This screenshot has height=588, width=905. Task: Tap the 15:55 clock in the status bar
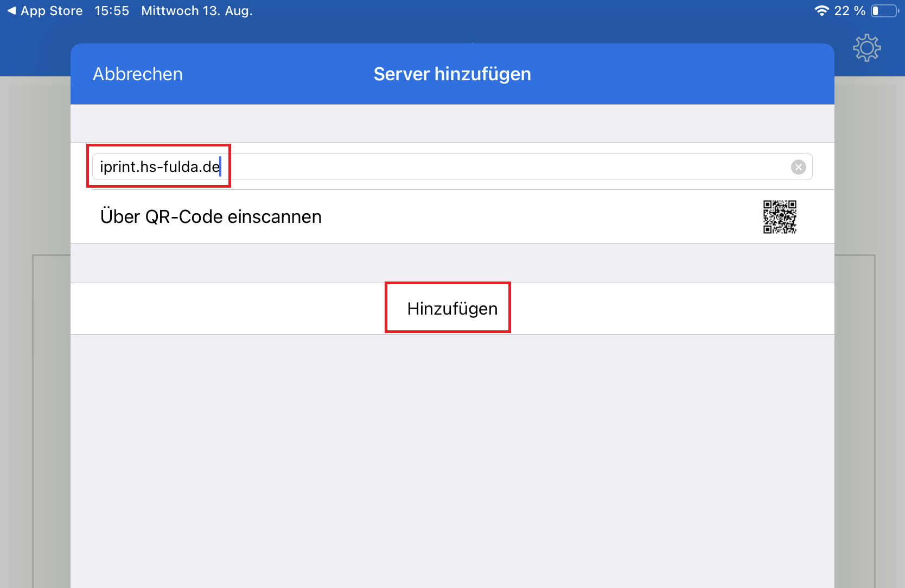[x=112, y=11]
